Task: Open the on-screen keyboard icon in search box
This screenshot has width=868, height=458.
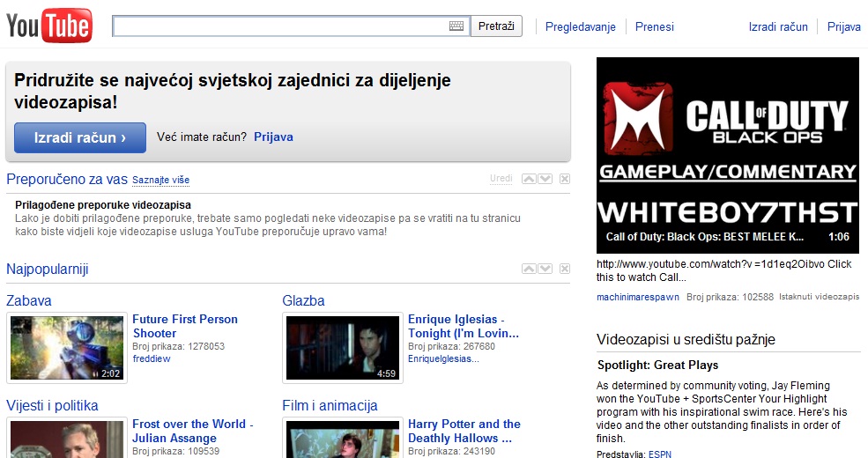Action: [x=456, y=26]
